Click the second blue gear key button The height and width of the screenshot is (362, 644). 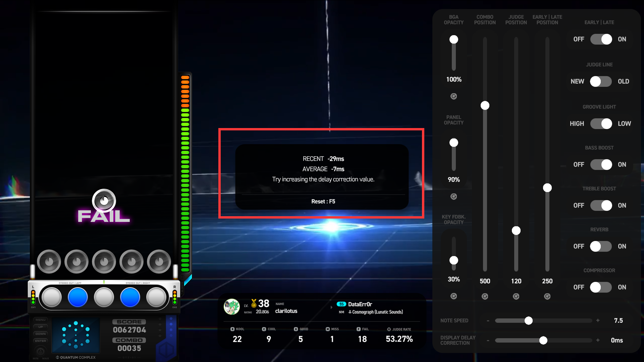coord(130,297)
